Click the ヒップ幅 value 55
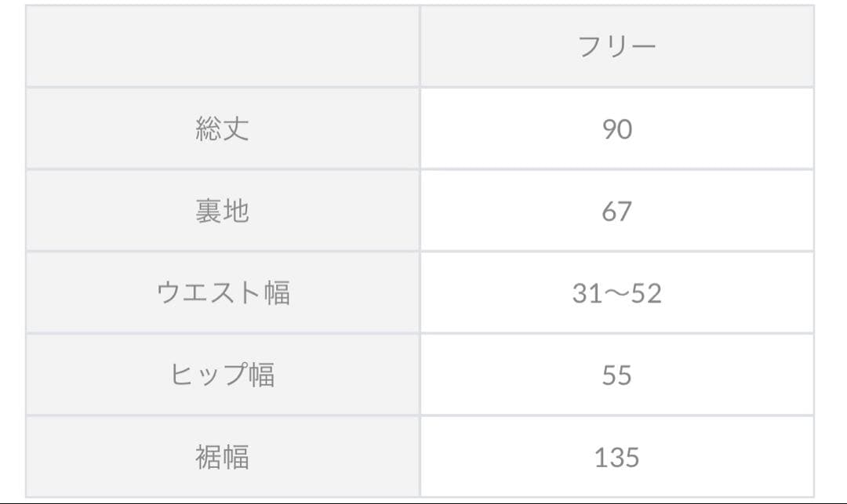The height and width of the screenshot is (504, 847). tap(617, 375)
